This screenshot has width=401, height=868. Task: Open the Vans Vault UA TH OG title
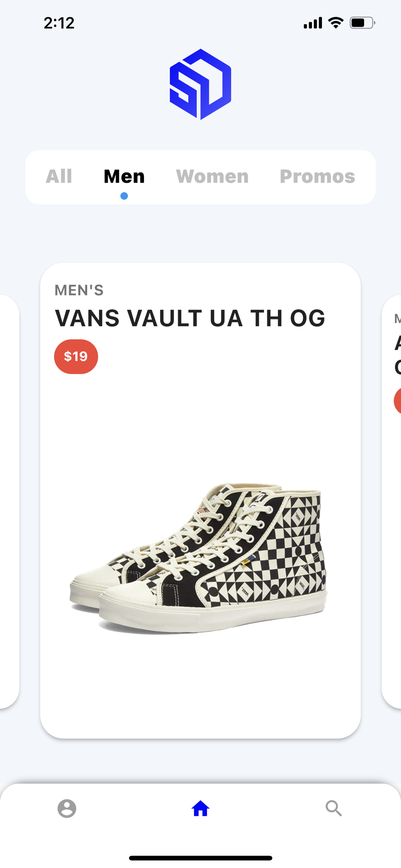(x=190, y=318)
